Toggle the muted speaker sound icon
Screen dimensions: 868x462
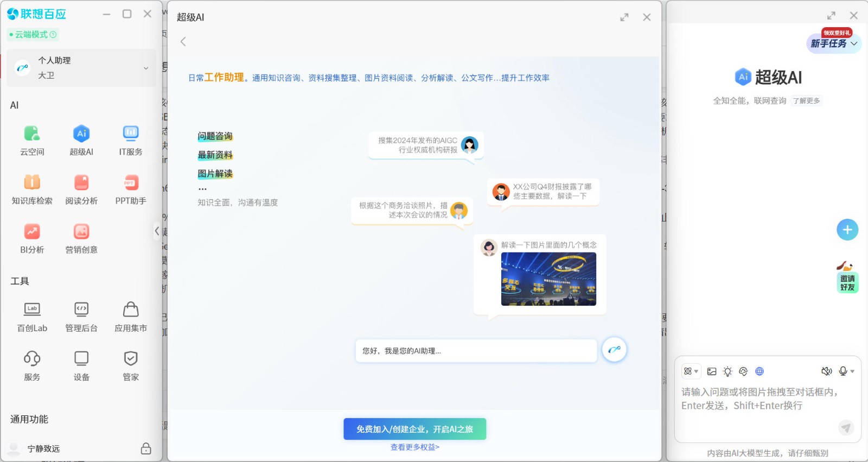point(826,371)
